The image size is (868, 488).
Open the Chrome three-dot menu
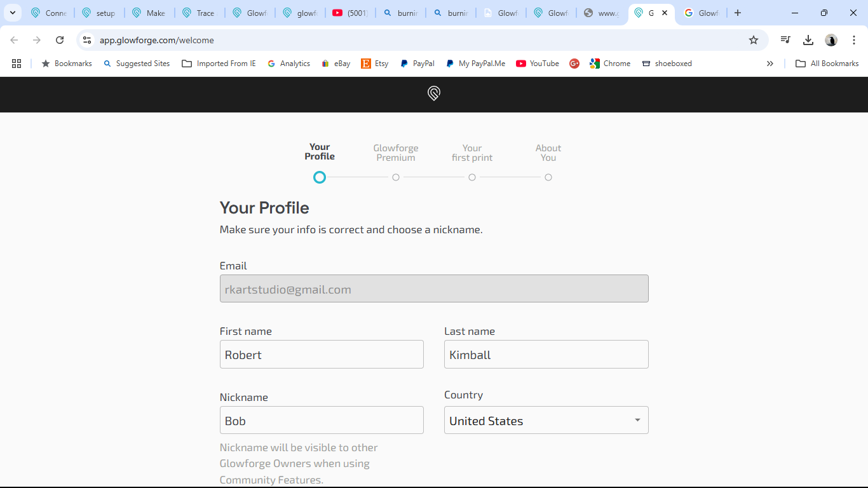pyautogui.click(x=854, y=40)
